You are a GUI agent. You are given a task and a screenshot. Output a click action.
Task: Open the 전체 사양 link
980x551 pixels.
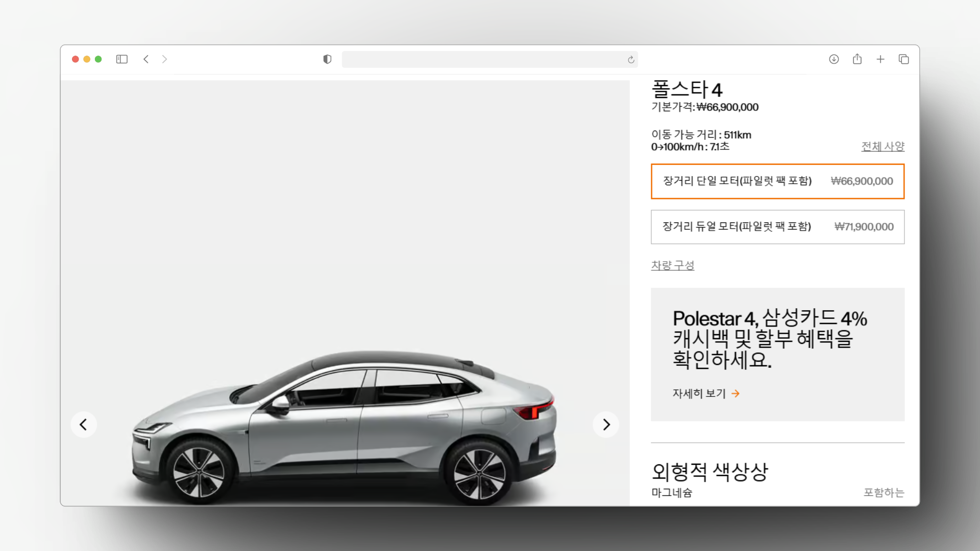tap(883, 146)
